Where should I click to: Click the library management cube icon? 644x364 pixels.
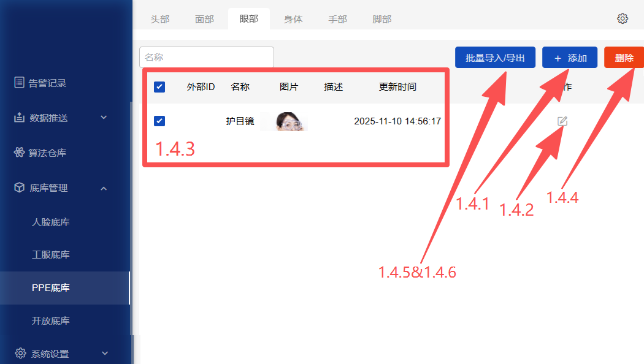pos(20,188)
